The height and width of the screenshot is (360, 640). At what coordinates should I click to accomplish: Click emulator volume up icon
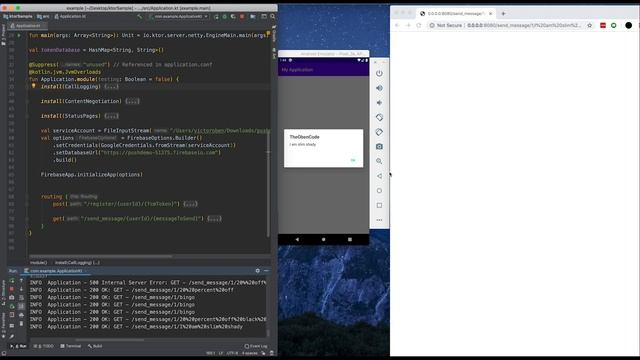(379, 88)
